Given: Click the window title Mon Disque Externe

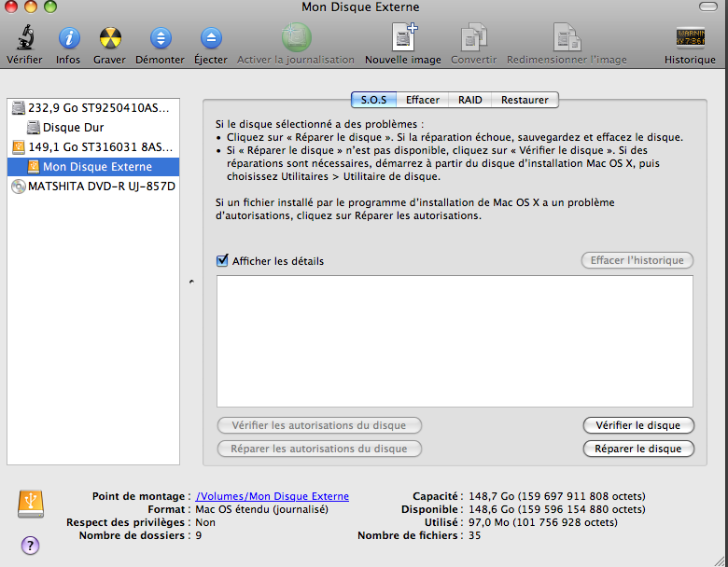Looking at the screenshot, I should 360,7.
